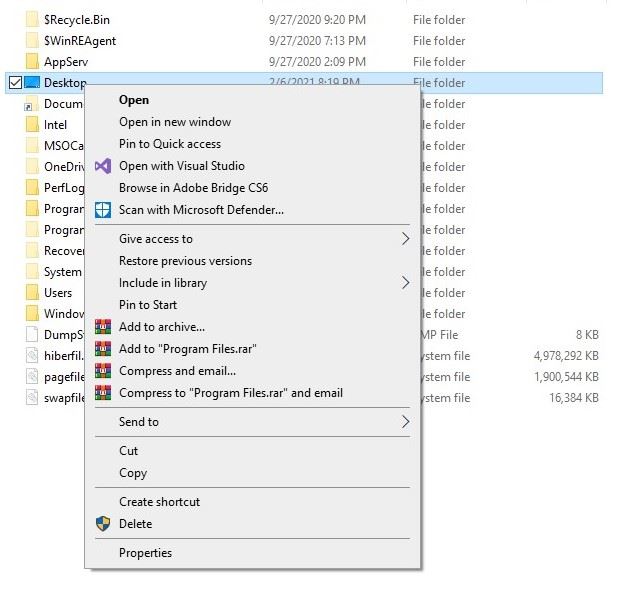Click the date 9/27/2020 9:20 PM

click(317, 20)
